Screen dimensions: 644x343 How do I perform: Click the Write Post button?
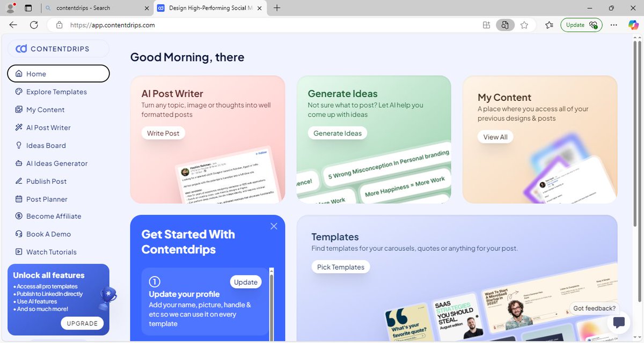[x=163, y=133]
